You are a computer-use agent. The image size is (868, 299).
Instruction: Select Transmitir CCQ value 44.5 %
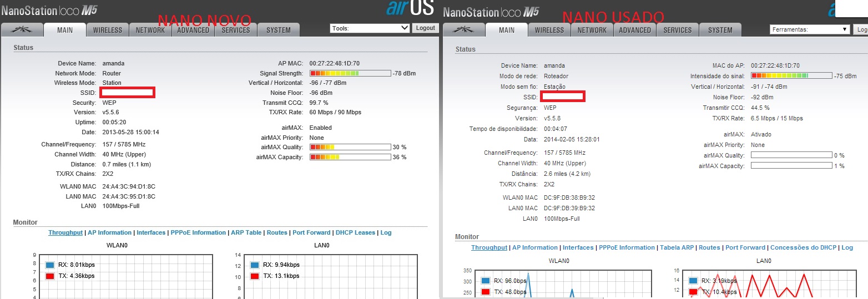click(x=760, y=108)
